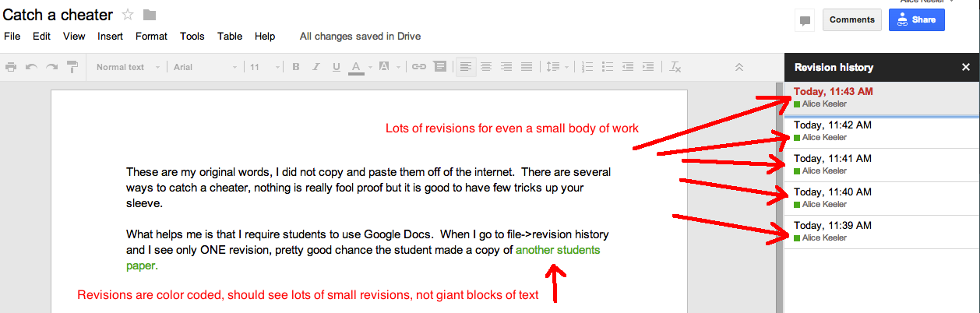
Task: Select the Today, 11:42 AM revision
Action: [882, 131]
